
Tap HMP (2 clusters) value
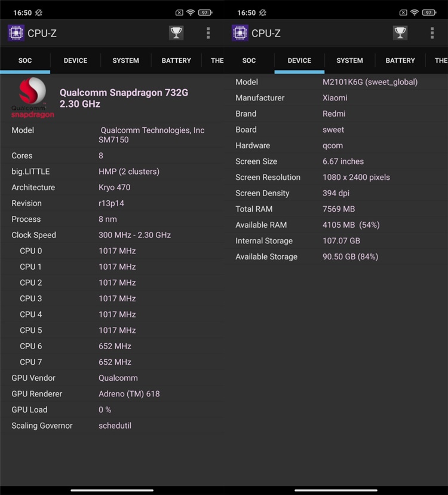[128, 172]
